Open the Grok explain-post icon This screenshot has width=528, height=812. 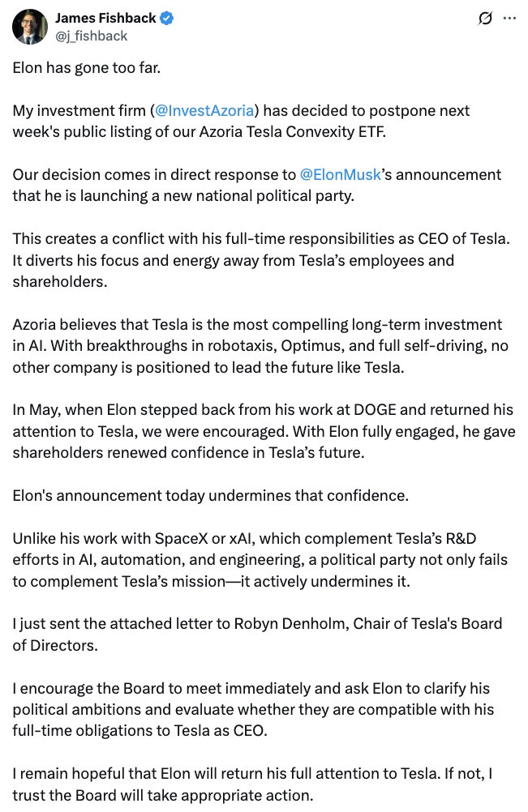tap(484, 19)
